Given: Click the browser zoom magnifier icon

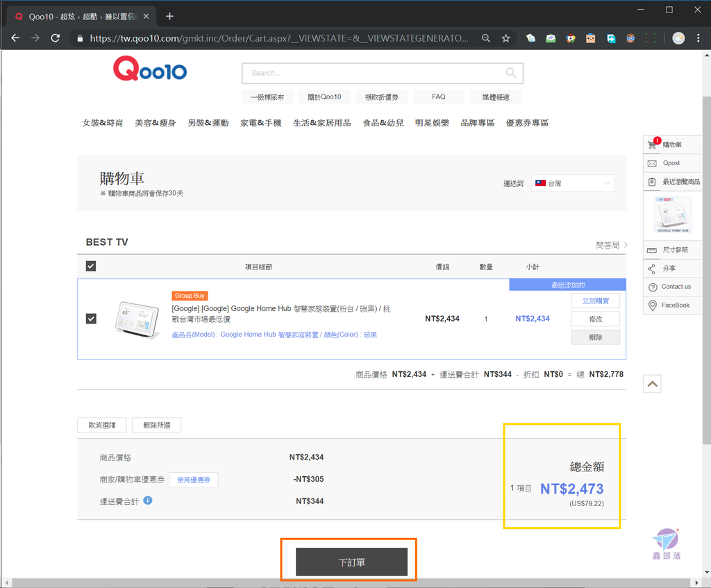Looking at the screenshot, I should tap(486, 39).
